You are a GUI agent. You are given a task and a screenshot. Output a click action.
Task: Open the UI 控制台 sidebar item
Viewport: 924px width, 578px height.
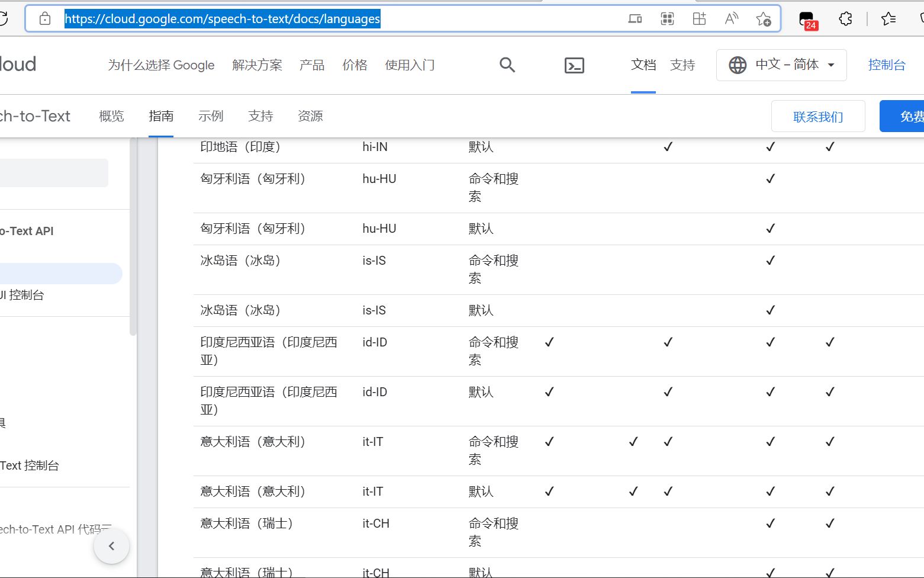(x=22, y=295)
